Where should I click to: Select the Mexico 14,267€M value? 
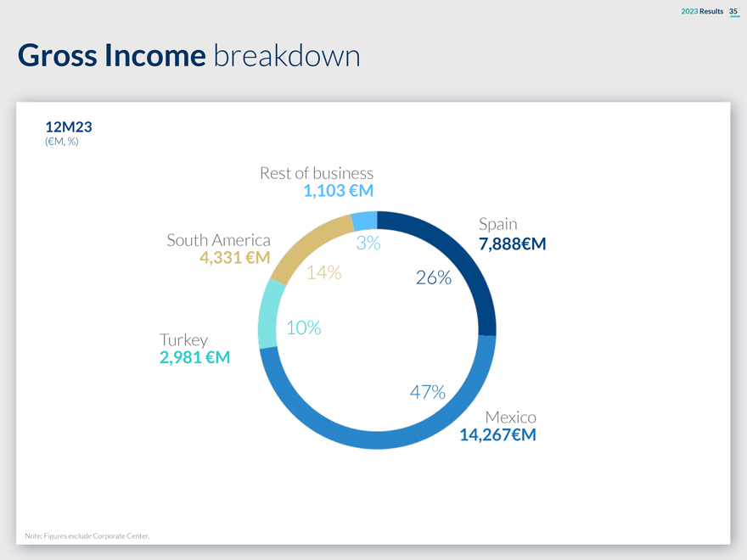pos(497,435)
